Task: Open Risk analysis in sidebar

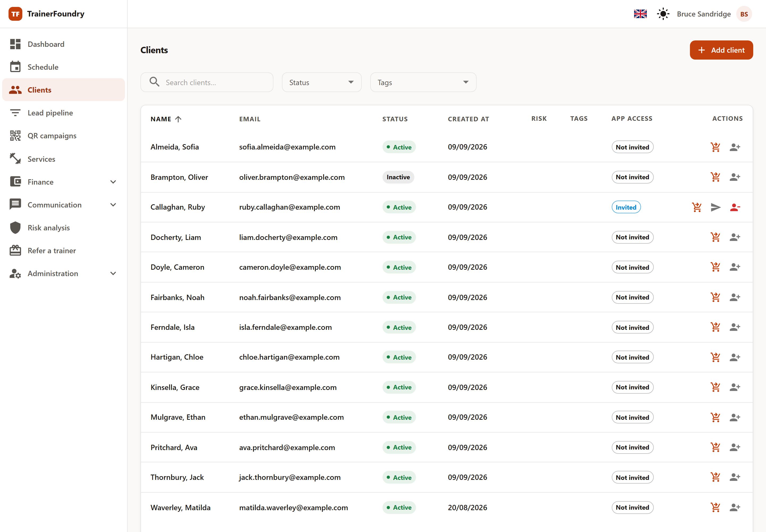Action: 63,228
